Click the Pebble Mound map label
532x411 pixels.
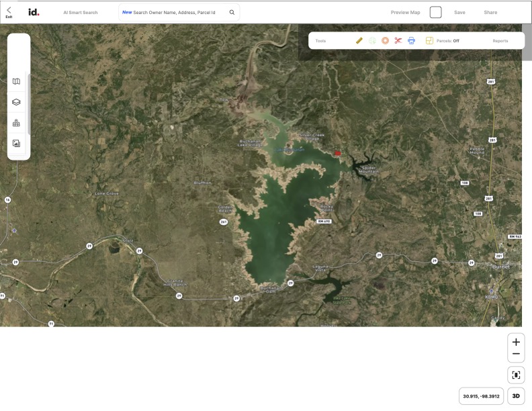coord(477,150)
